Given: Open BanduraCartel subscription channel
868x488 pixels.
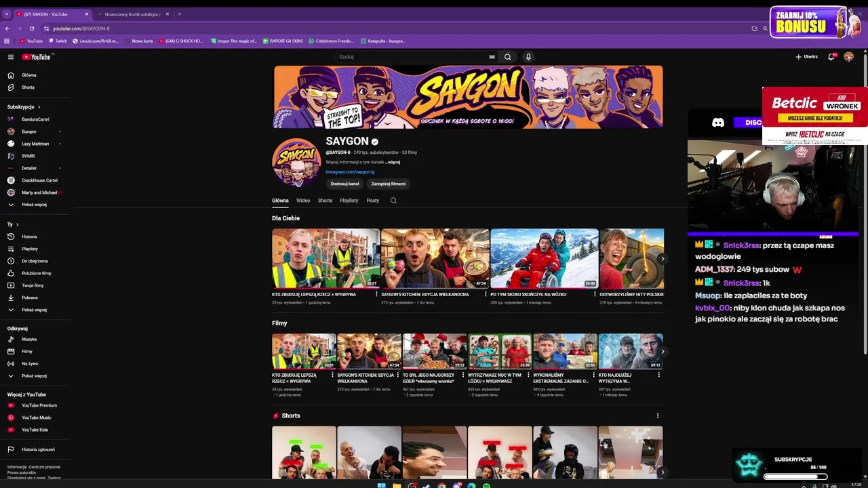Looking at the screenshot, I should (x=35, y=119).
